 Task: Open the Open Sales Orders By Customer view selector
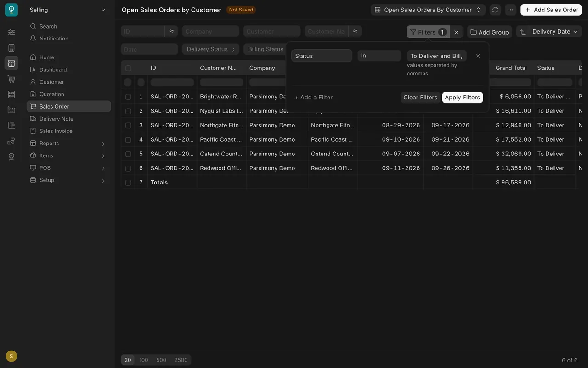tap(428, 10)
